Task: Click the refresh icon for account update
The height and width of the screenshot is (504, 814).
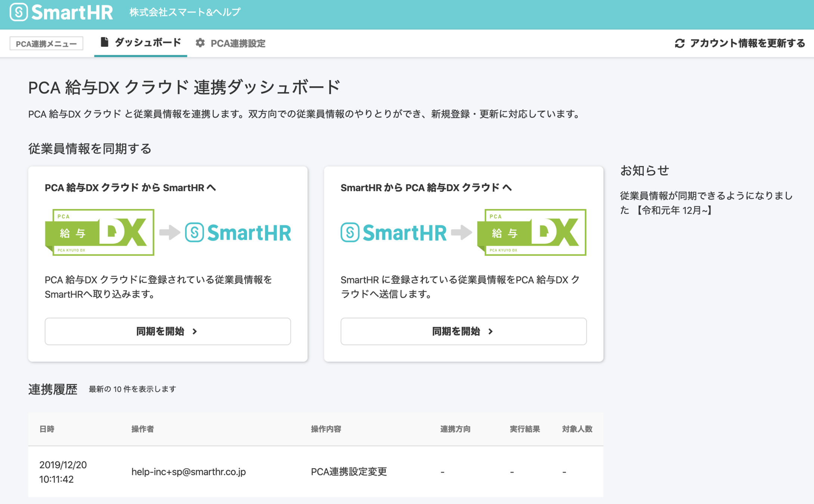Action: (680, 43)
